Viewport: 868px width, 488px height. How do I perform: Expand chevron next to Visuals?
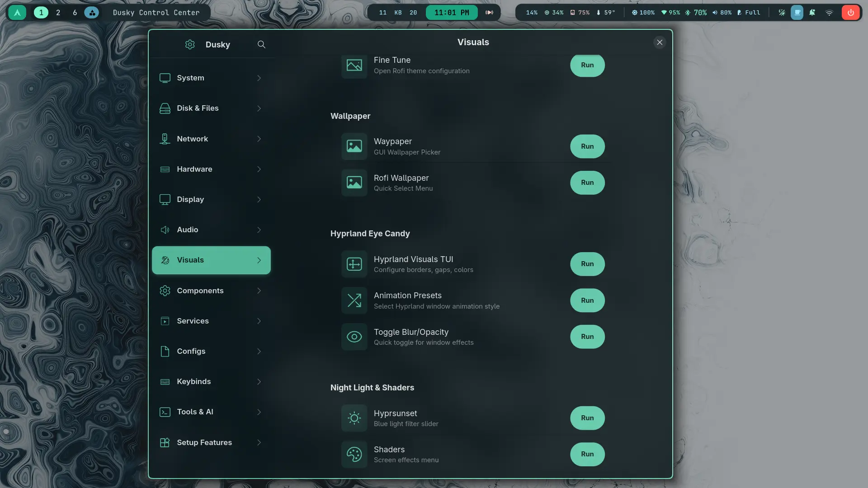[x=259, y=260]
